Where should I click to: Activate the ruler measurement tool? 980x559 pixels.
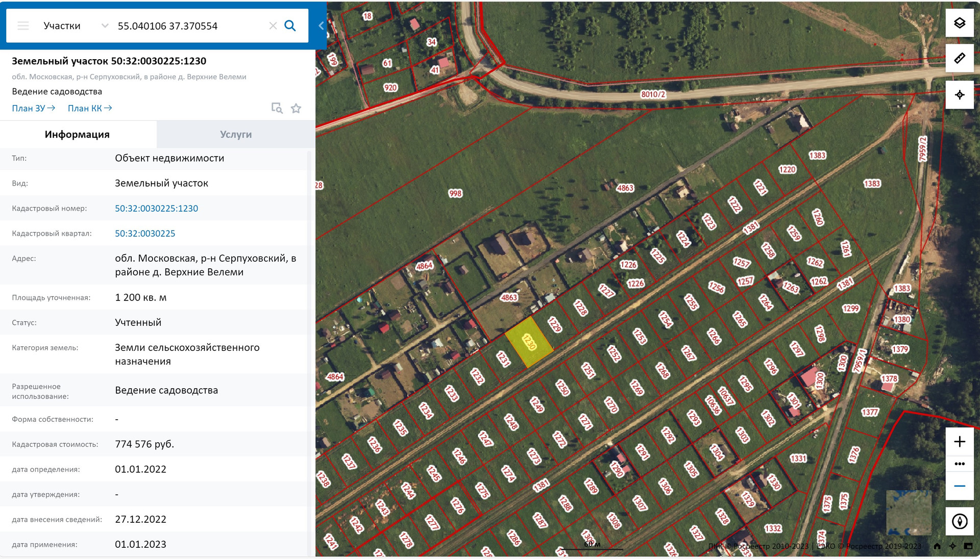pos(960,58)
